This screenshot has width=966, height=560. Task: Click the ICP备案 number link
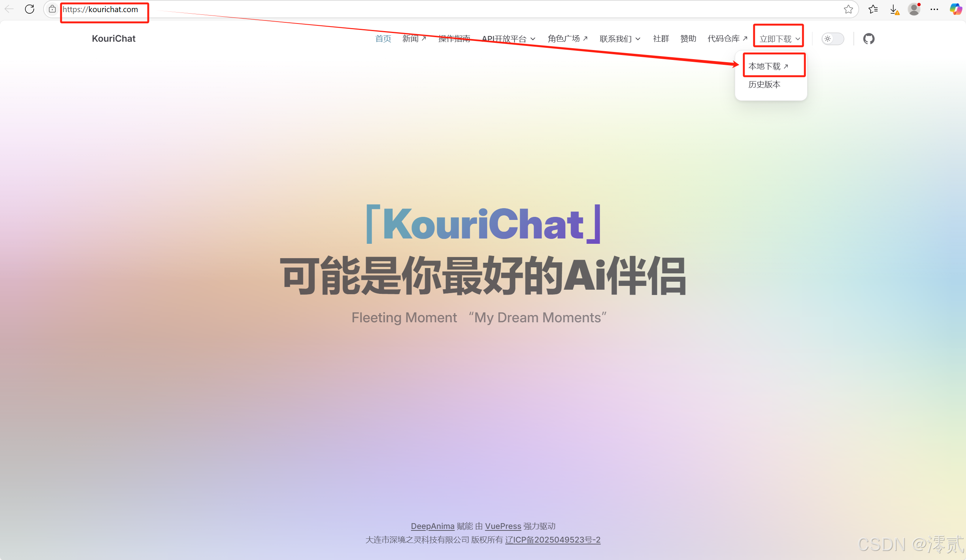[552, 540]
